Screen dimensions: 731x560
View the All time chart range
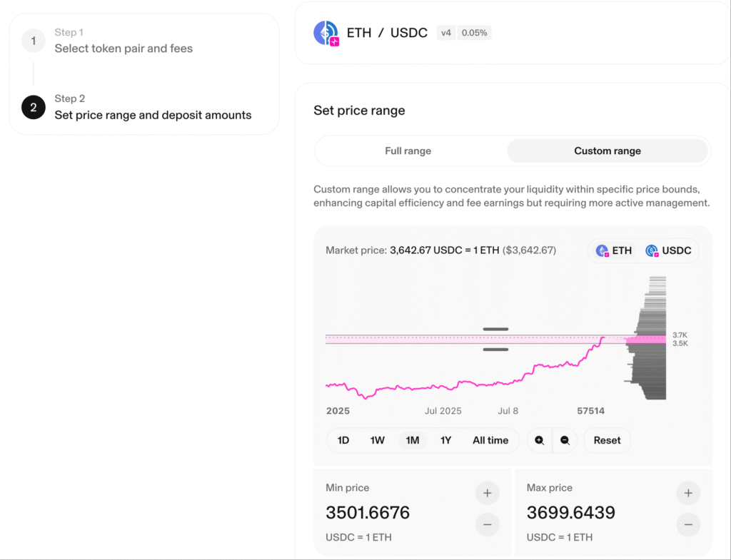pos(490,440)
